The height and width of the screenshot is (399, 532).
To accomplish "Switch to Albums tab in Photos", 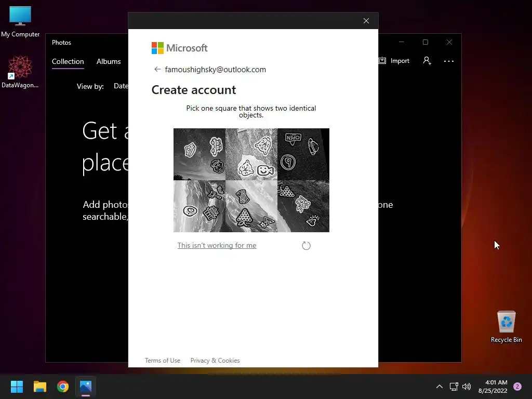I will point(109,61).
